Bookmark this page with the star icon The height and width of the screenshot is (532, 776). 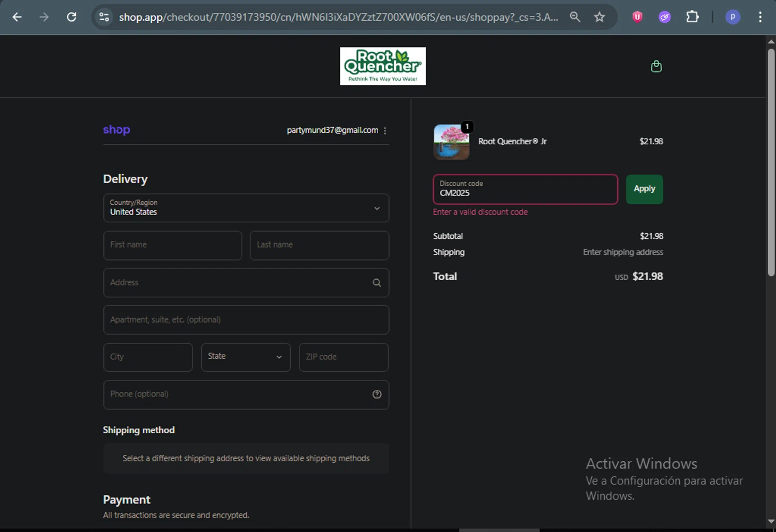tap(599, 17)
